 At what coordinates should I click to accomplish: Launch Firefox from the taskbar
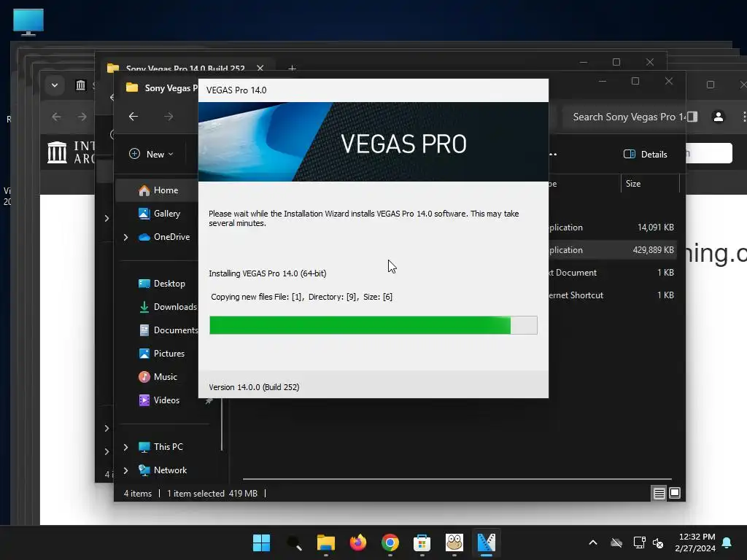tap(357, 542)
